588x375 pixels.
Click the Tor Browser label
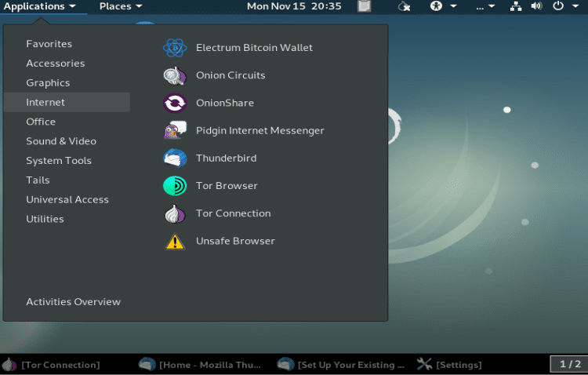click(x=227, y=186)
